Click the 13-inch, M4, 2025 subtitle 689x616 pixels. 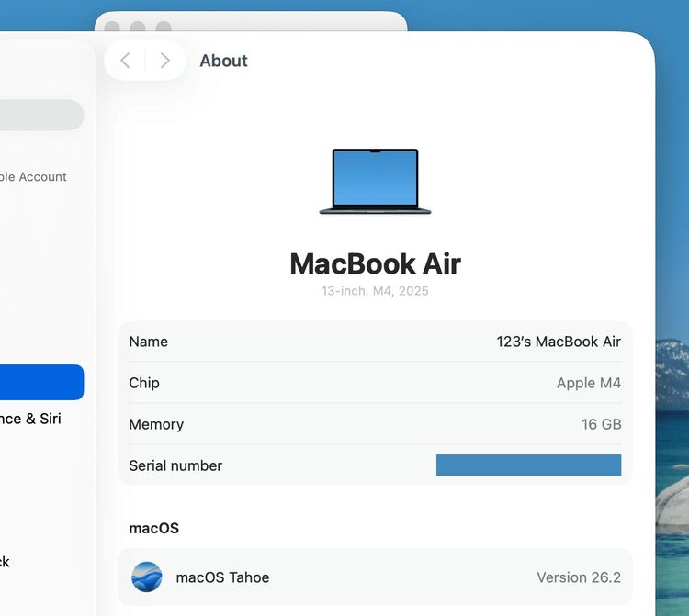point(375,291)
